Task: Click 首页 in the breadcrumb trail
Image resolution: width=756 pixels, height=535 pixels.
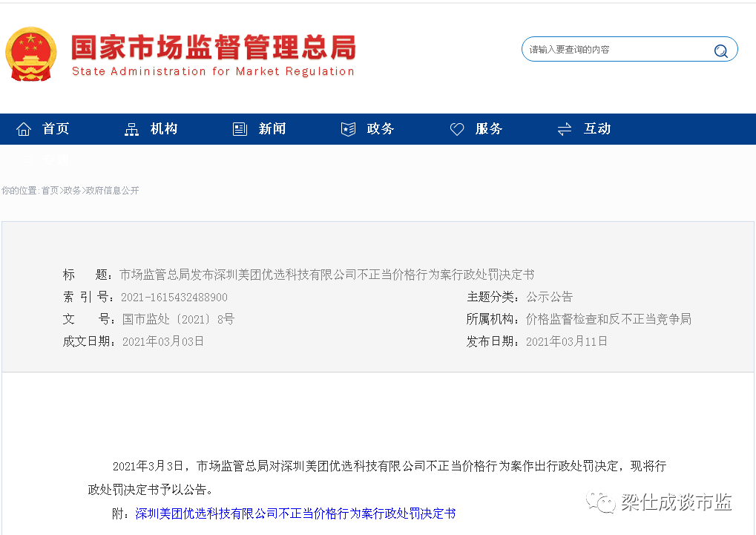Action: pyautogui.click(x=50, y=191)
